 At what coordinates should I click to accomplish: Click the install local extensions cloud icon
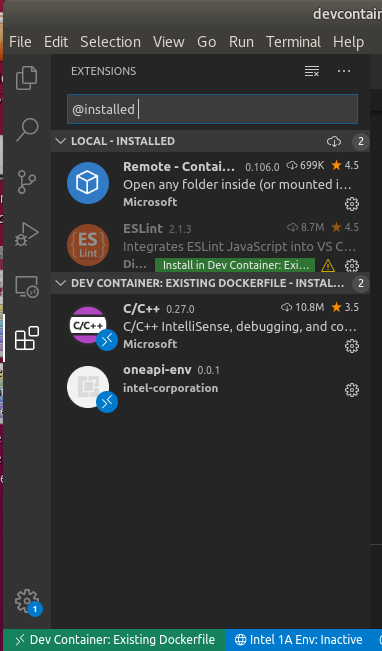coord(334,142)
